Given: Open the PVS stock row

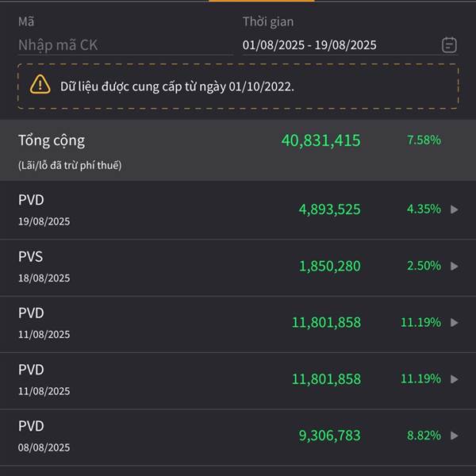Looking at the screenshot, I should point(238,267).
